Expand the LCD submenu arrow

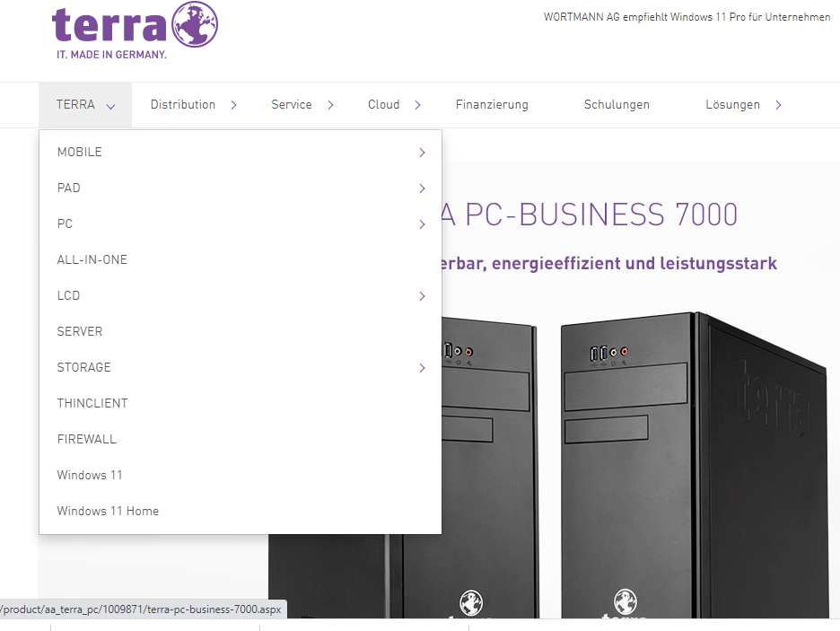pyautogui.click(x=422, y=296)
